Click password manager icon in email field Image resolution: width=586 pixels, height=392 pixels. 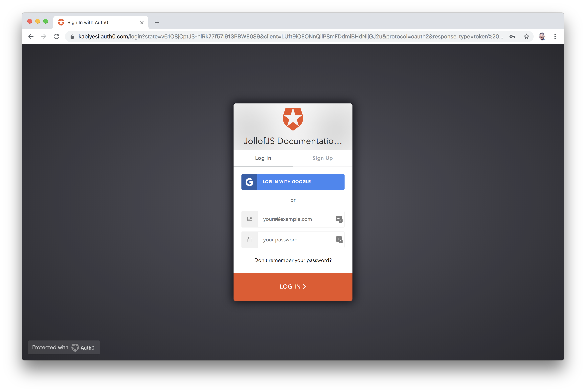(x=339, y=219)
